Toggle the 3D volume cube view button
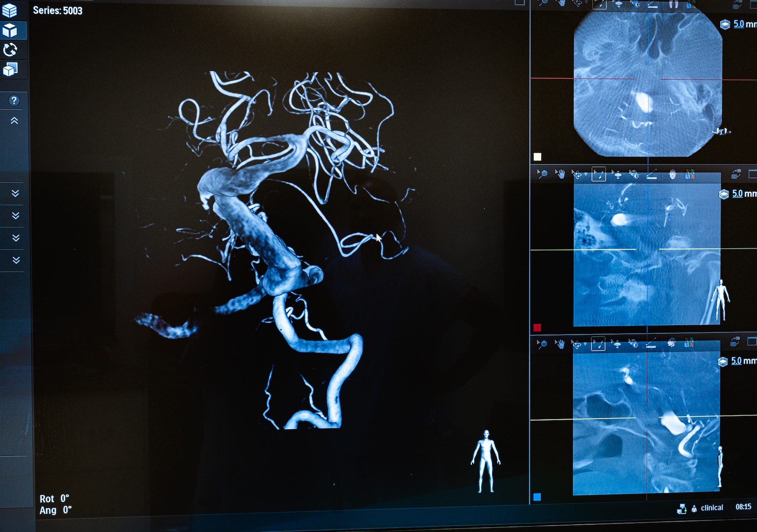Image resolution: width=757 pixels, height=532 pixels. 10,31
